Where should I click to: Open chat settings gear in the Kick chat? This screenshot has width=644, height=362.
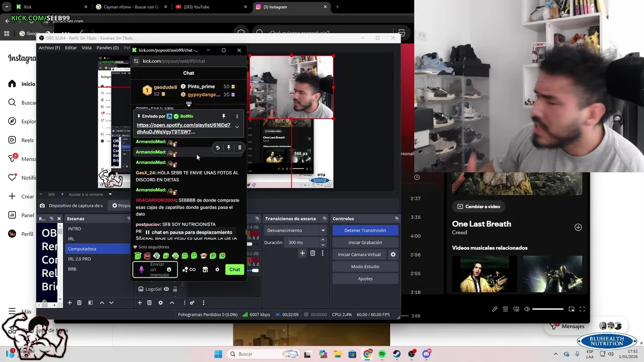point(217,269)
